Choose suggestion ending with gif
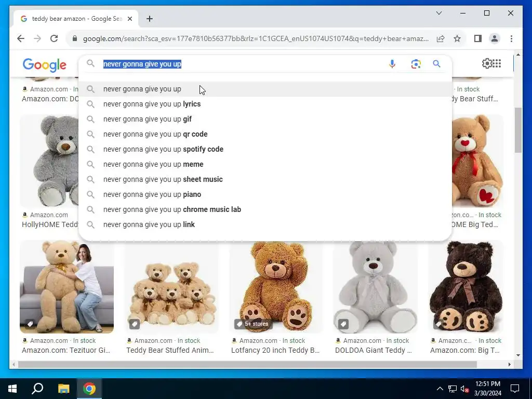Screen dimensions: 532x399 [x=265, y=119]
